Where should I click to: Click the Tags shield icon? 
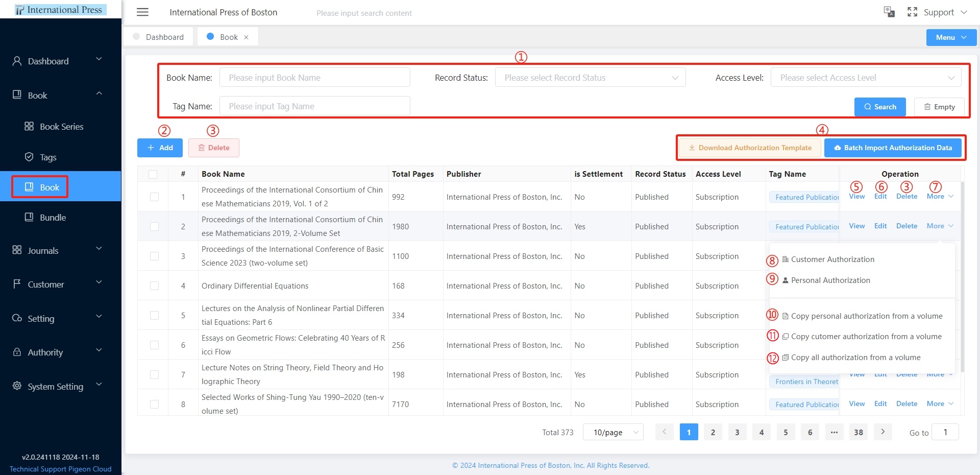pos(29,157)
